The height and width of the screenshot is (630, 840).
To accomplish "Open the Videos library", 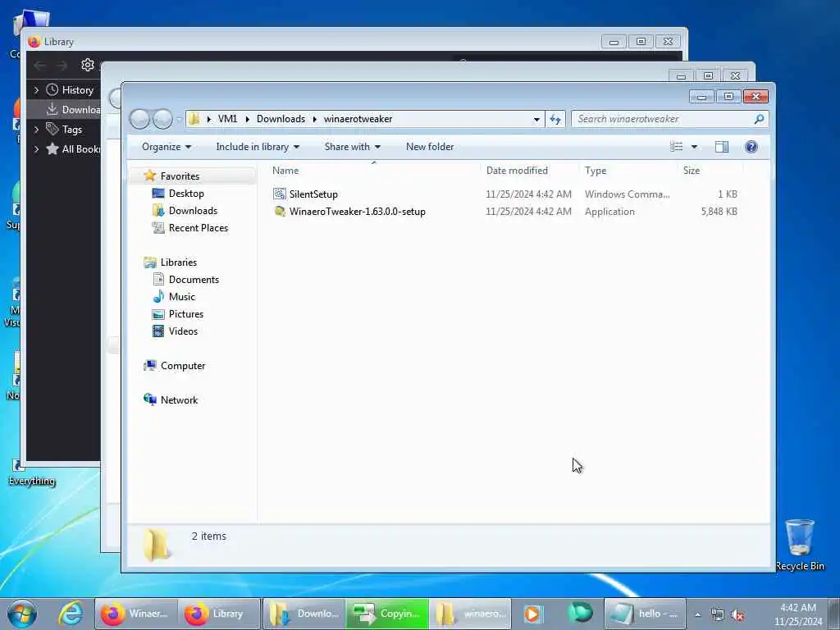I will (x=183, y=331).
